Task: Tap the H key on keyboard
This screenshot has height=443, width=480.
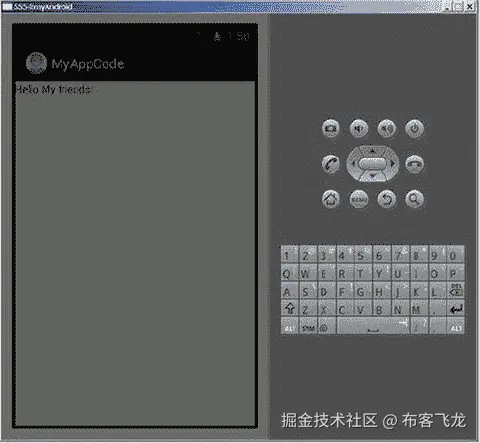Action: click(382, 291)
